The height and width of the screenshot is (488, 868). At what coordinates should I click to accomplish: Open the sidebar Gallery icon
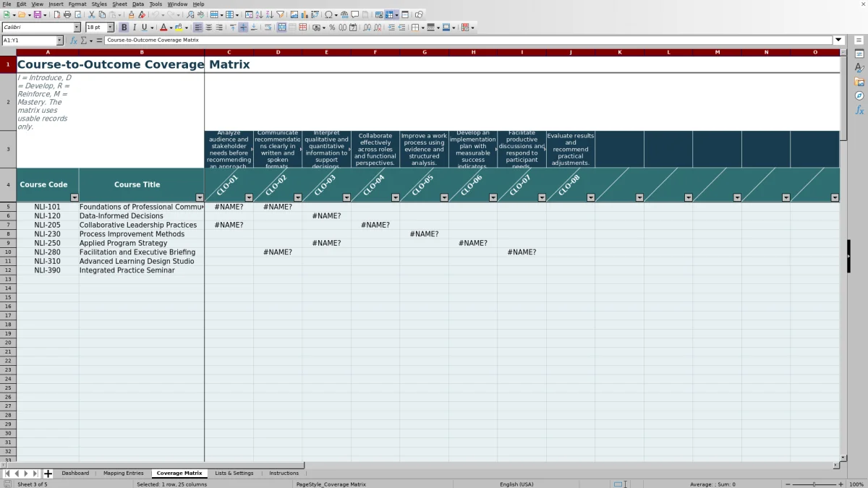(859, 82)
